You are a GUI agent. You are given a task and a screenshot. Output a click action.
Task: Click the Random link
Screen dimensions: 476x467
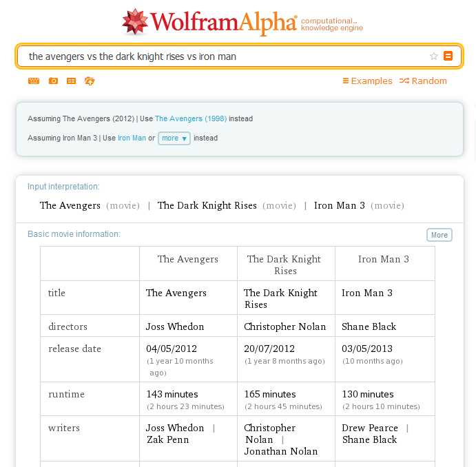423,81
